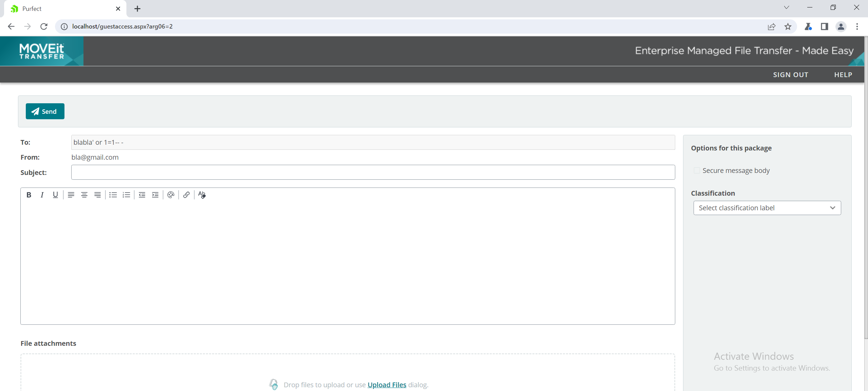Image resolution: width=868 pixels, height=391 pixels.
Task: Open HELP from the navigation bar
Action: (843, 75)
